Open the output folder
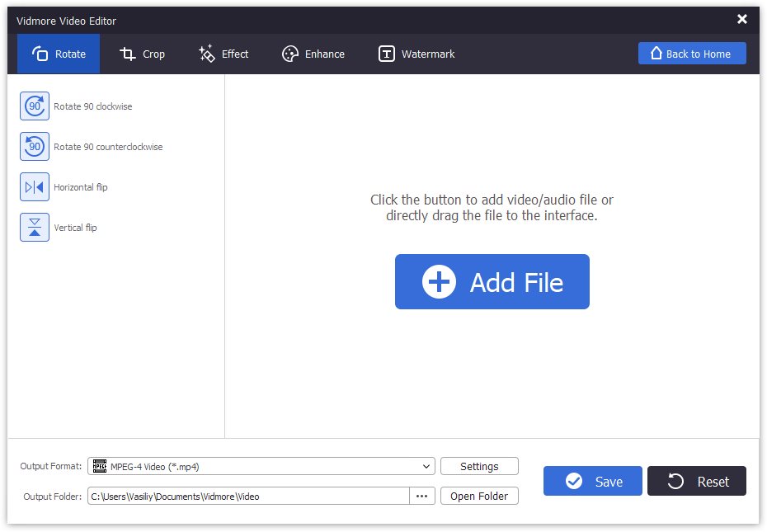Screen dimensions: 767x532 coord(479,496)
